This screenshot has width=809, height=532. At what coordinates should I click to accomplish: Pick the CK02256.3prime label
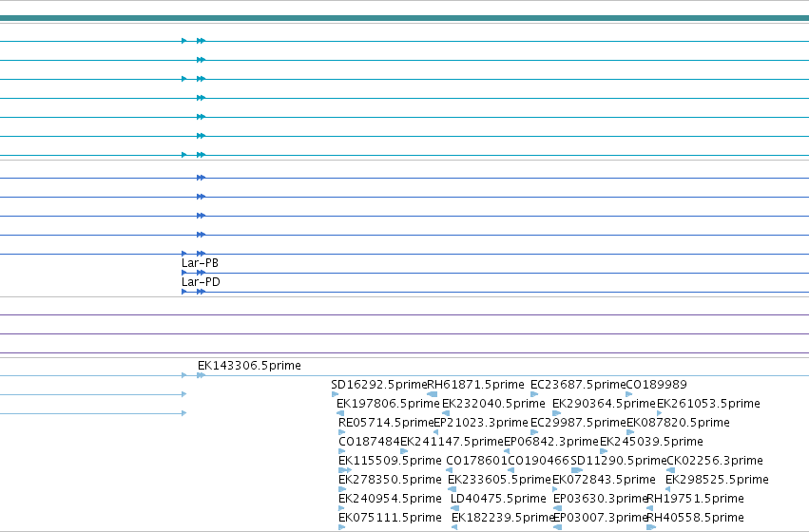[x=715, y=461]
